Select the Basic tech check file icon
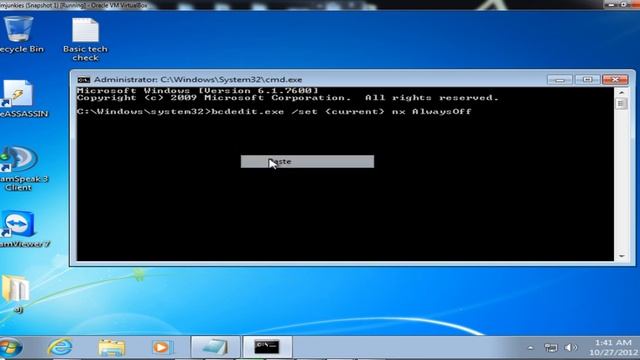The image size is (640, 360). click(x=85, y=40)
